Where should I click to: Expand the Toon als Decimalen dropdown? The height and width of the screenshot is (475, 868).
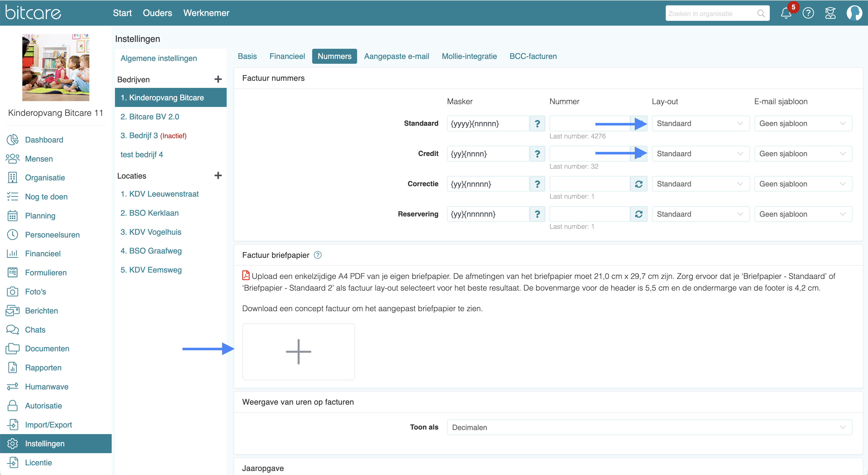click(649, 427)
